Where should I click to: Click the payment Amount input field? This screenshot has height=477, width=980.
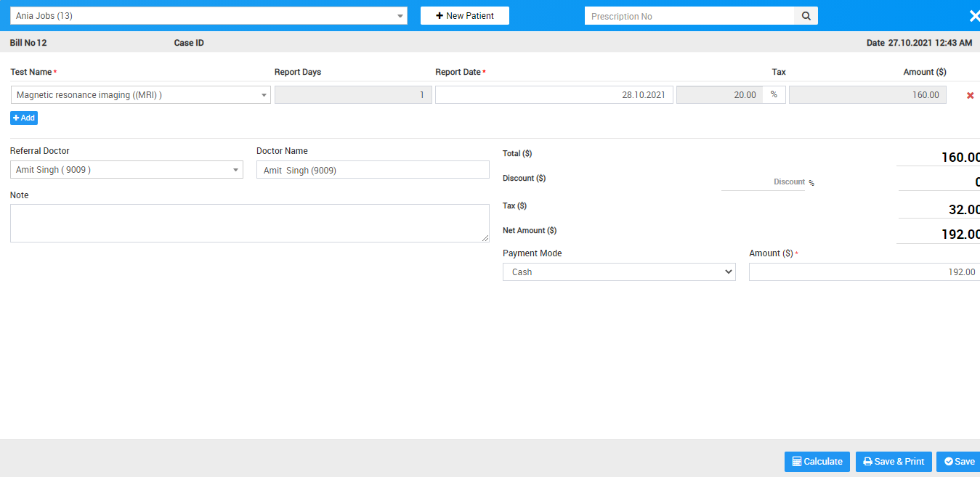tap(864, 272)
